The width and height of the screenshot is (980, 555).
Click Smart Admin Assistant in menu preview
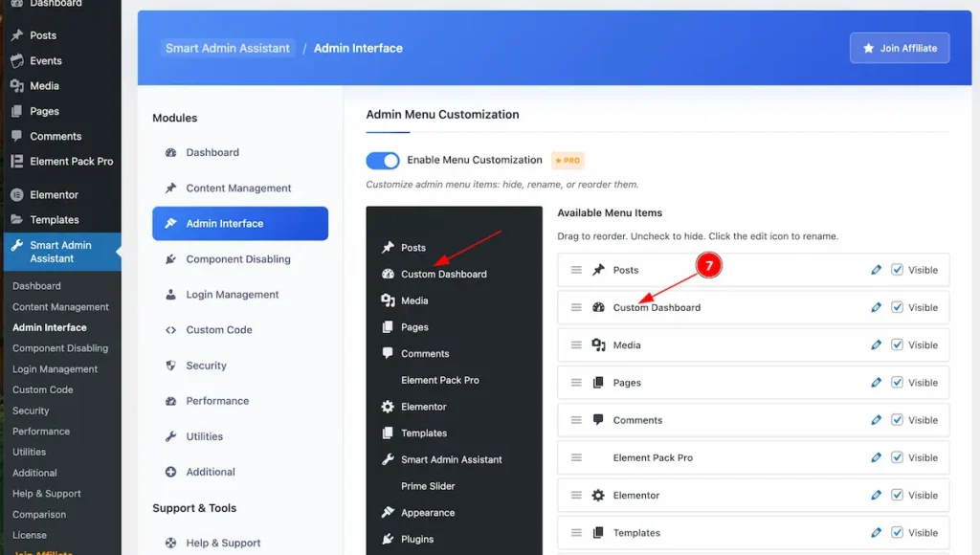452,459
